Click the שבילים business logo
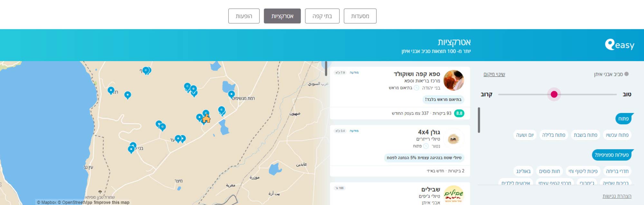 453,195
